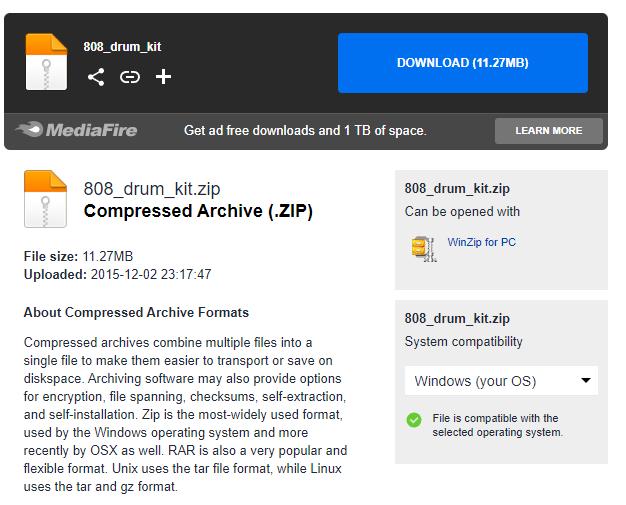Viewport: 626px width, 505px height.
Task: Click the WinZip application icon
Action: pyautogui.click(x=424, y=249)
